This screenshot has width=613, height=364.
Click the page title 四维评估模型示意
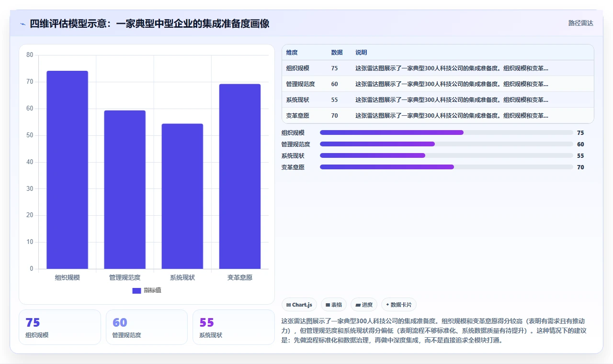149,23
